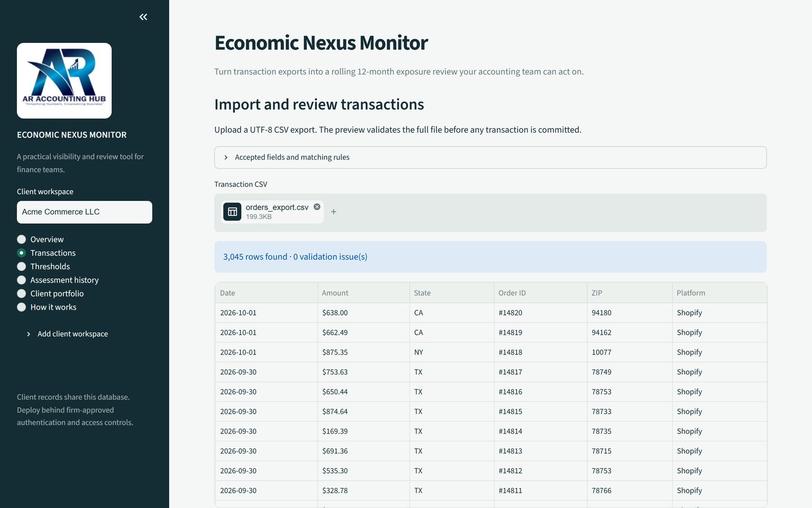Click the $662.49 amount cell
Screen dimensions: 812x508
pos(364,332)
